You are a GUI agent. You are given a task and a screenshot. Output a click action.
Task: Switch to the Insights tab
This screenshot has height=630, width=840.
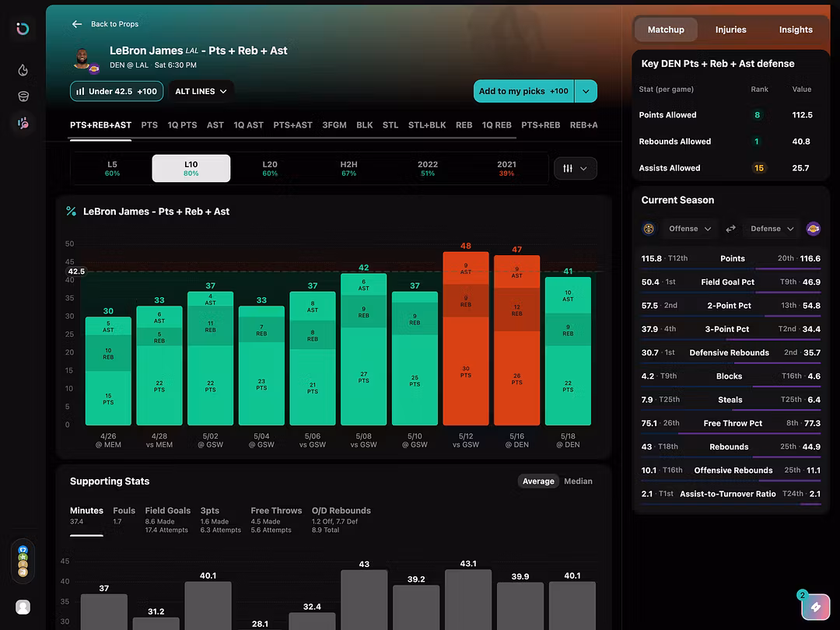click(x=796, y=30)
